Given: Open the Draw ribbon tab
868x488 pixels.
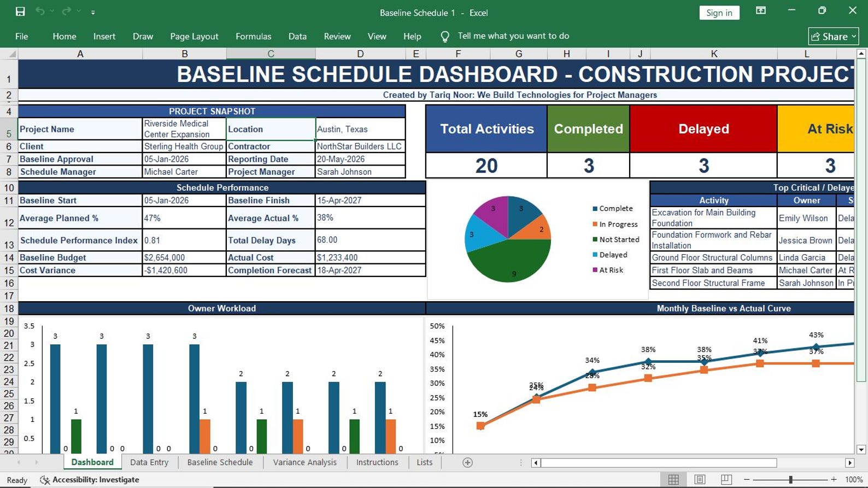Looking at the screenshot, I should (143, 36).
